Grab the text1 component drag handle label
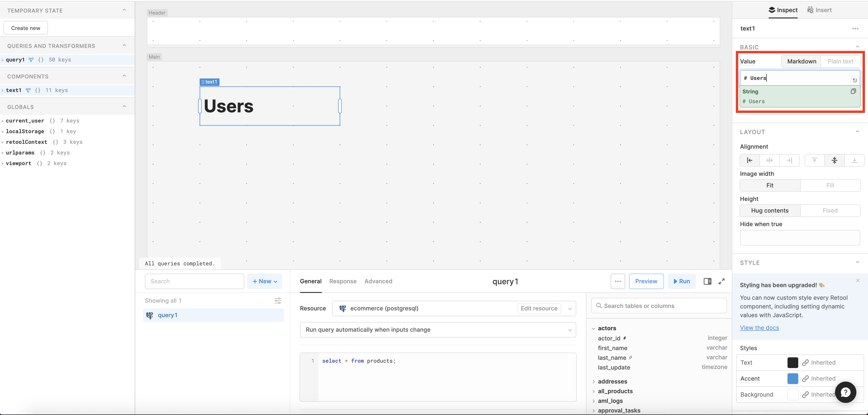868x415 pixels. [x=209, y=82]
